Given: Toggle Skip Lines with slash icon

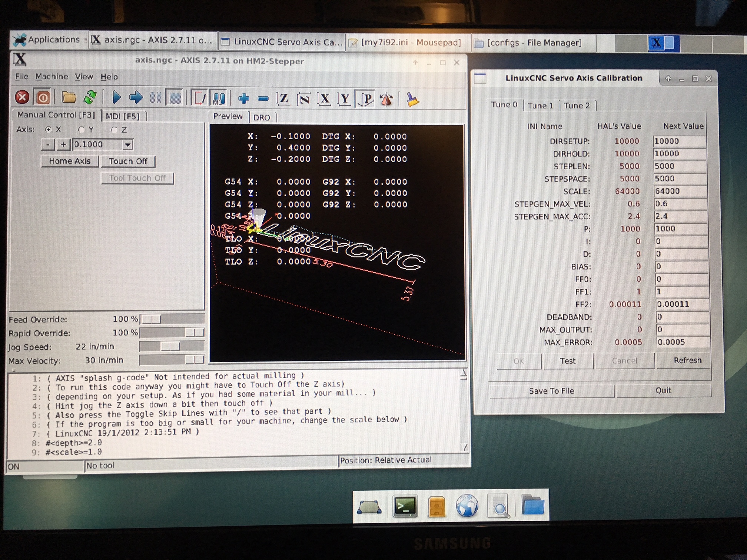Looking at the screenshot, I should tap(199, 99).
